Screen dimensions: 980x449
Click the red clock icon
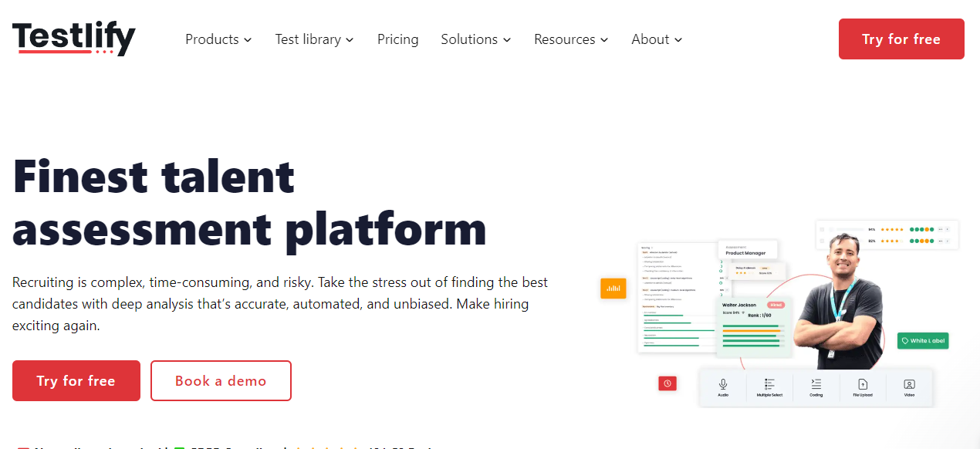pyautogui.click(x=667, y=383)
